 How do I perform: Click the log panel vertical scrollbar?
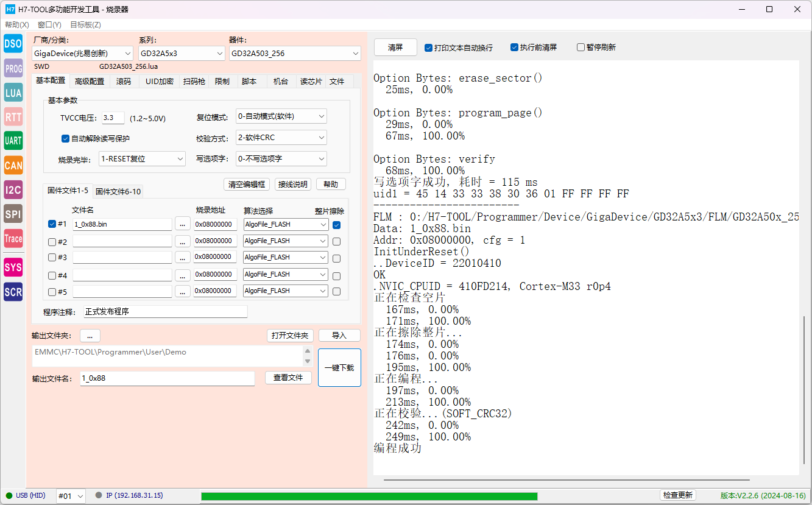click(x=805, y=390)
